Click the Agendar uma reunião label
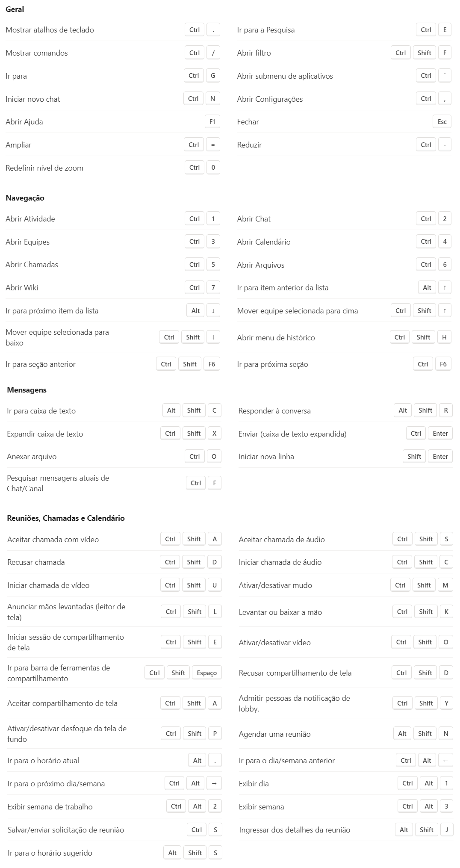This screenshot has height=868, width=460. pyautogui.click(x=274, y=734)
